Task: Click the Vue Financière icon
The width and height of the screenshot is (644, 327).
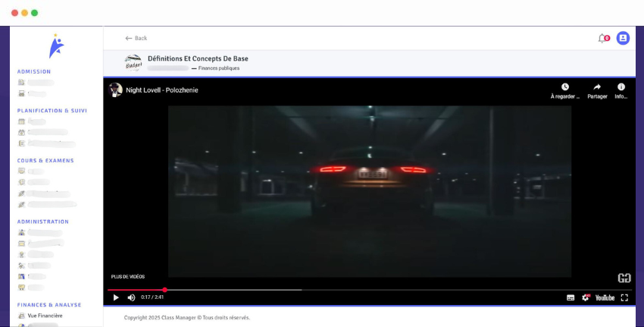Action: tap(21, 316)
